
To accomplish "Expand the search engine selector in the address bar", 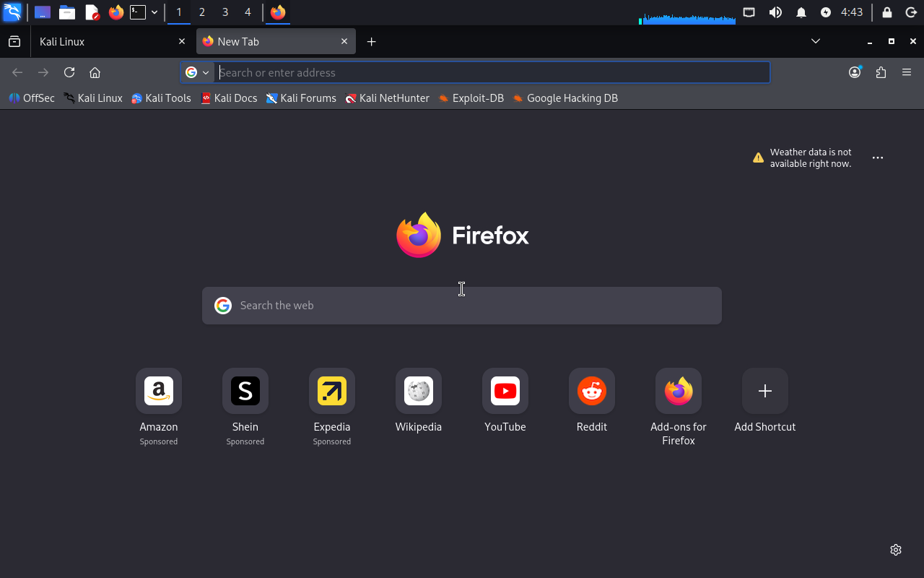I will click(x=197, y=72).
